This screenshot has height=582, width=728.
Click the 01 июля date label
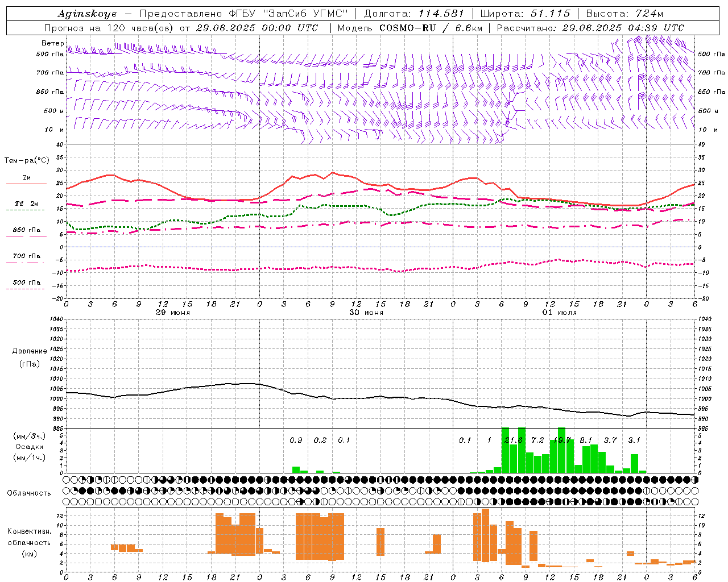[560, 313]
